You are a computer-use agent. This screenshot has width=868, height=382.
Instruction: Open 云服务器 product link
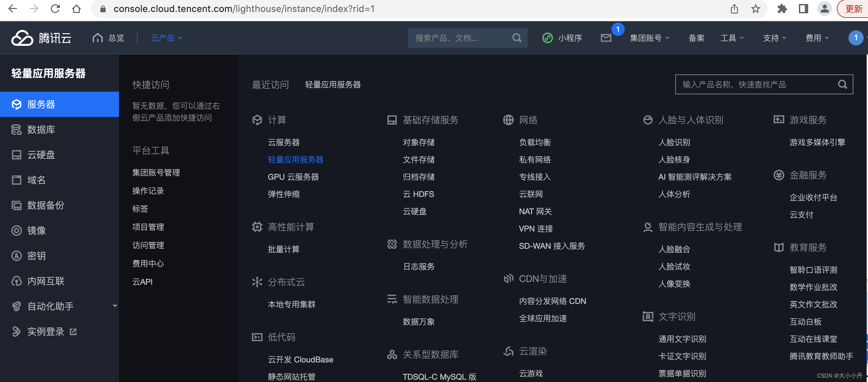[x=284, y=143]
